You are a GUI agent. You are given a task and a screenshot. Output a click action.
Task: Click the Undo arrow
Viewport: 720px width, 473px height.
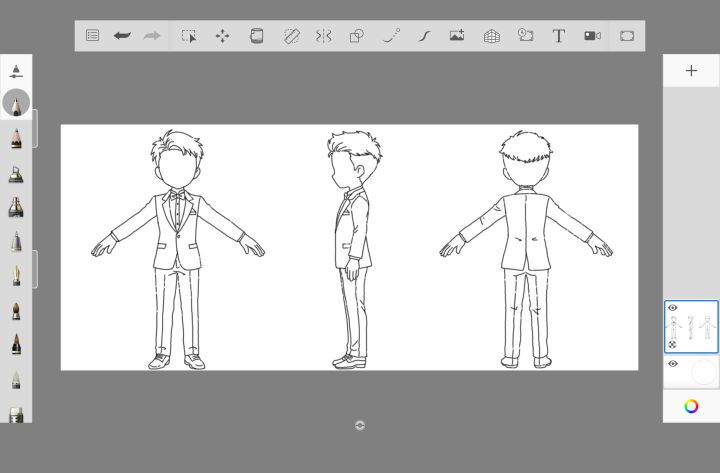(122, 36)
